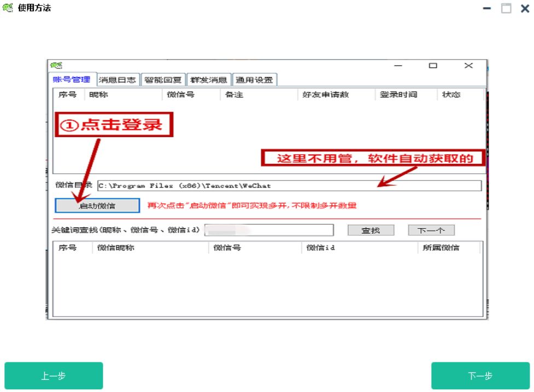Image resolution: width=534 pixels, height=392 pixels.
Task: Open the 通用设置 tab
Action: click(254, 80)
